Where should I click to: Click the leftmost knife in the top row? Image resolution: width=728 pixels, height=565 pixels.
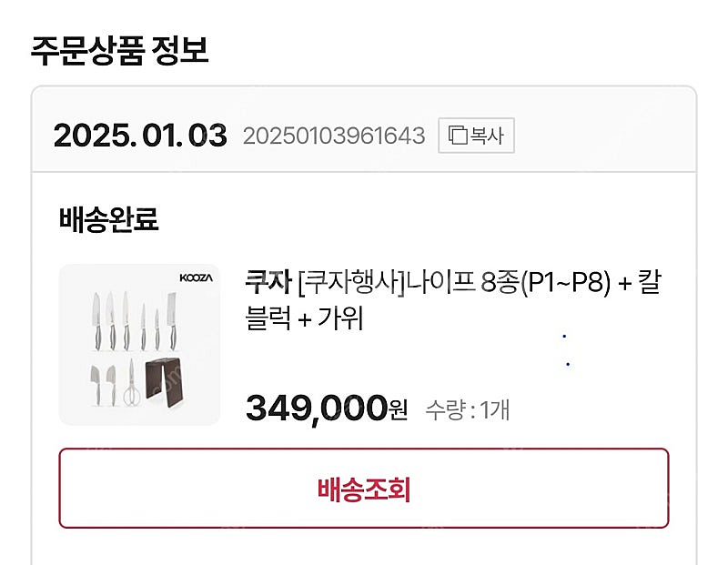click(x=96, y=321)
